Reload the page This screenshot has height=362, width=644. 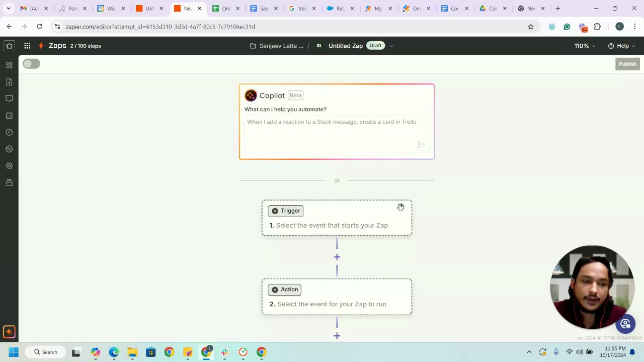(39, 27)
